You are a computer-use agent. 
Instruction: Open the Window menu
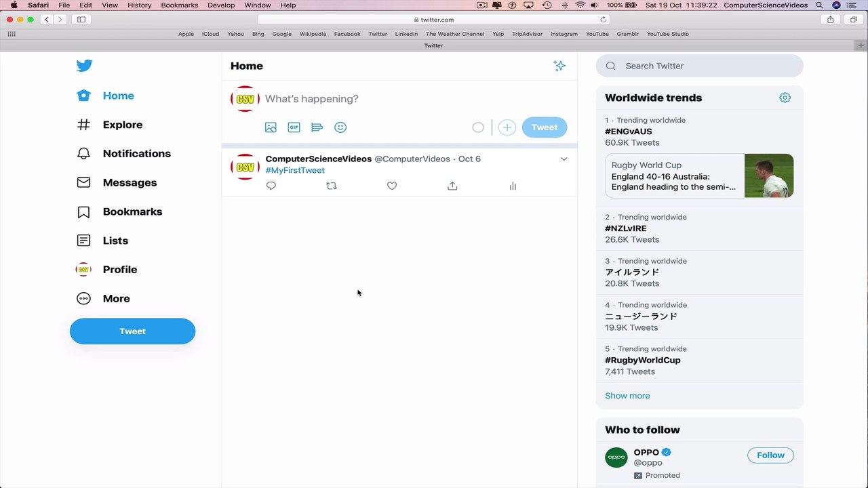tap(258, 5)
